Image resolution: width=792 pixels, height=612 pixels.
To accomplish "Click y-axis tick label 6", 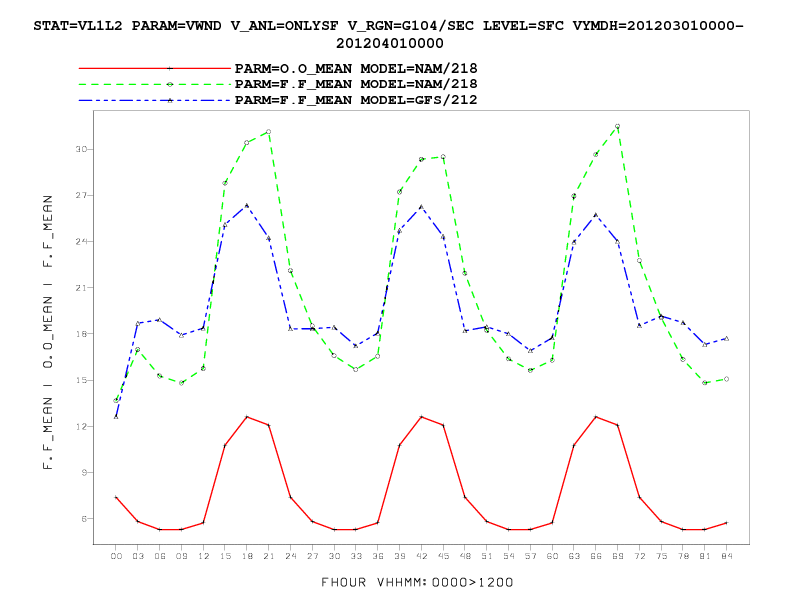I will click(84, 519).
